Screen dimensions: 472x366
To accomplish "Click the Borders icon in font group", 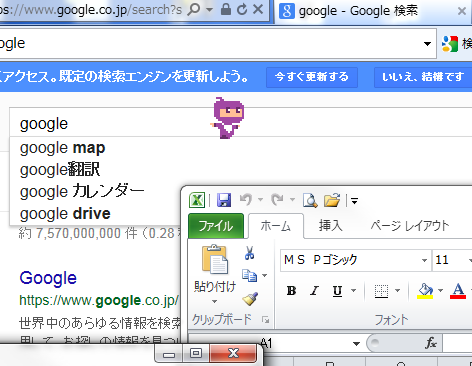I will (x=381, y=291).
